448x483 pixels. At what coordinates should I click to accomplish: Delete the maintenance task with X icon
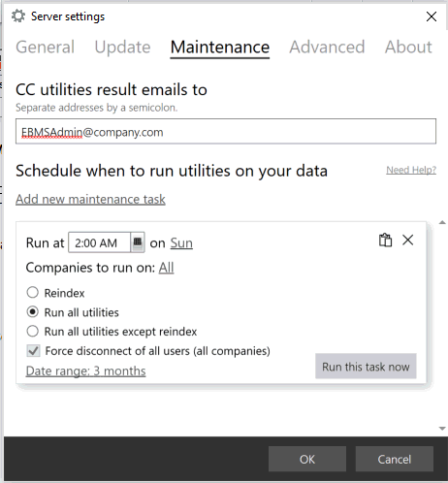pos(408,241)
